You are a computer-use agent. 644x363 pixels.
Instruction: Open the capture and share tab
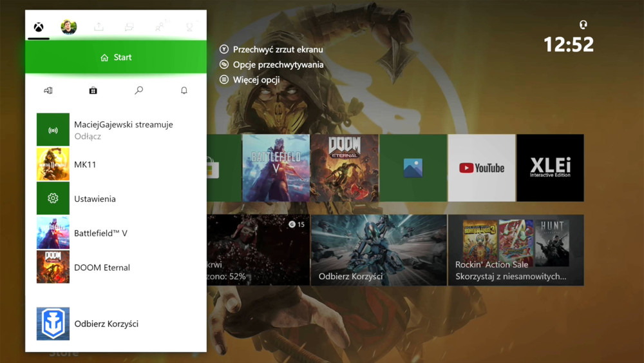click(x=99, y=27)
